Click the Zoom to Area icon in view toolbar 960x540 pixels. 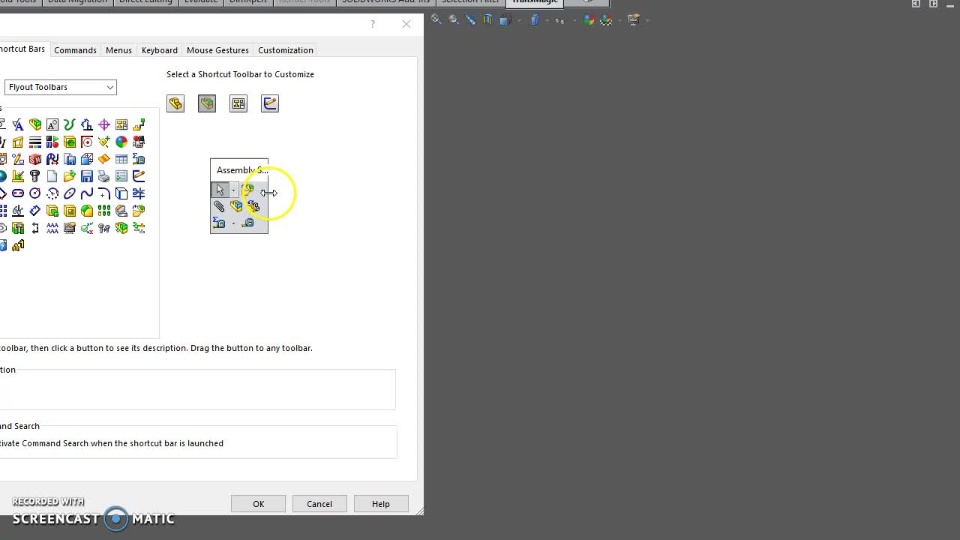coord(454,20)
